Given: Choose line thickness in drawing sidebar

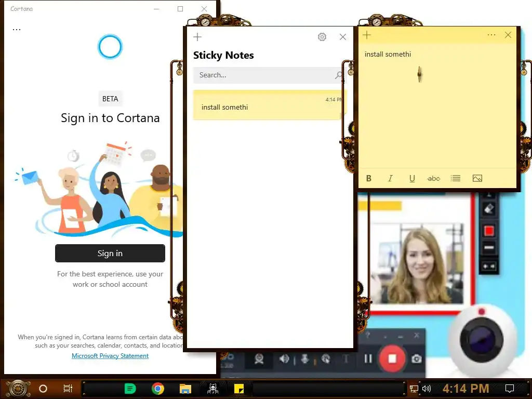Looking at the screenshot, I should 489,248.
